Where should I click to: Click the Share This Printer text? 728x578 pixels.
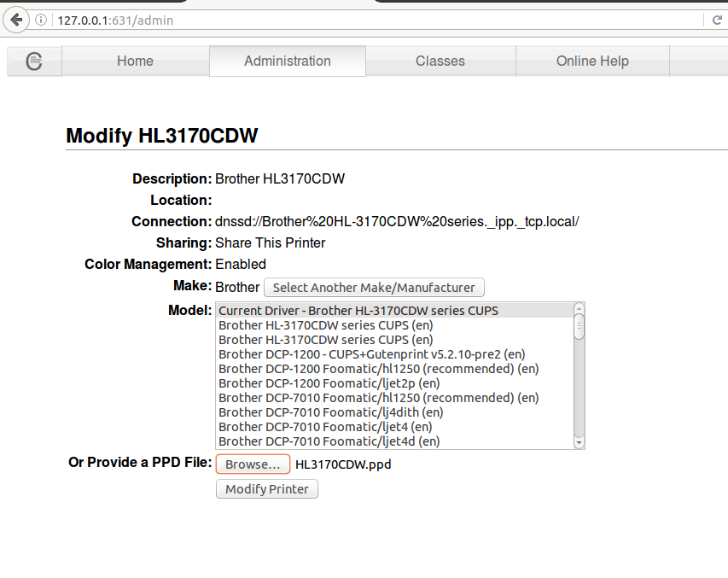(x=271, y=243)
